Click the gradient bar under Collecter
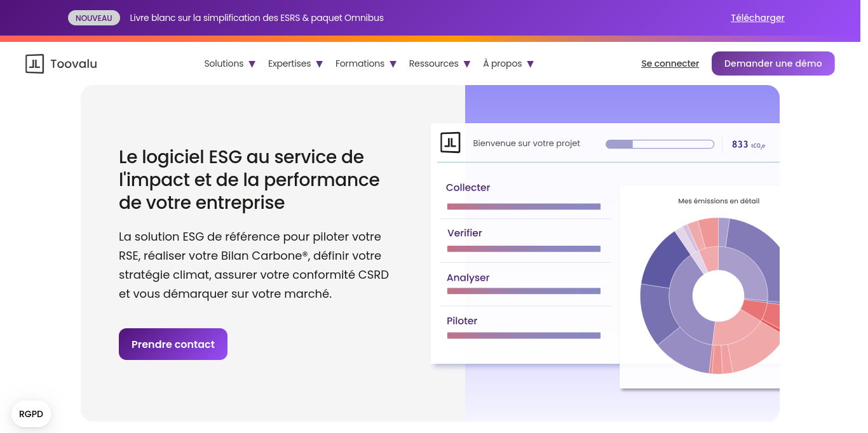The width and height of the screenshot is (868, 433). [x=524, y=206]
